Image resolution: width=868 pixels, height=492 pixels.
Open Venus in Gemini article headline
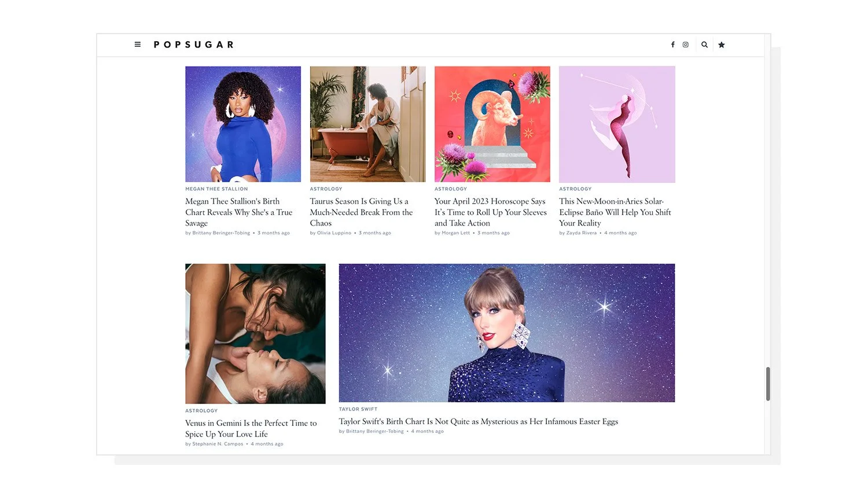pos(251,428)
